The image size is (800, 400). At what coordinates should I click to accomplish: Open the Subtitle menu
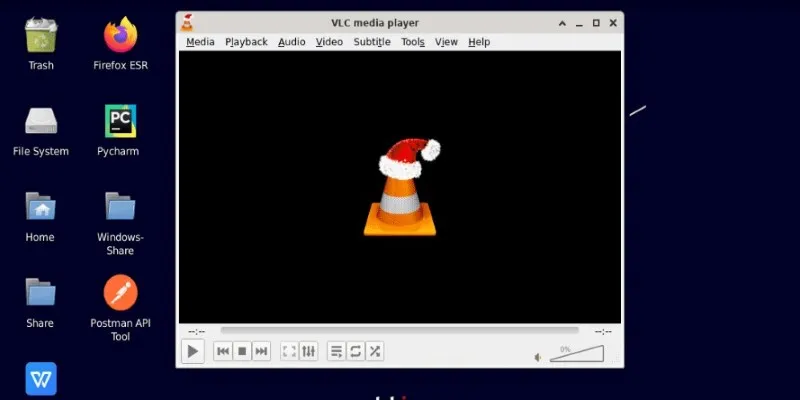pos(372,42)
